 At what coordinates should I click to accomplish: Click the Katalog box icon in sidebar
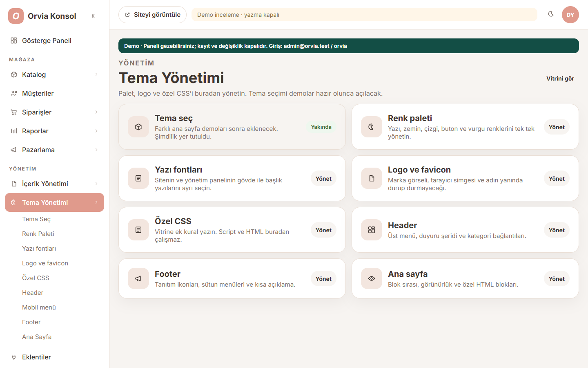point(14,74)
